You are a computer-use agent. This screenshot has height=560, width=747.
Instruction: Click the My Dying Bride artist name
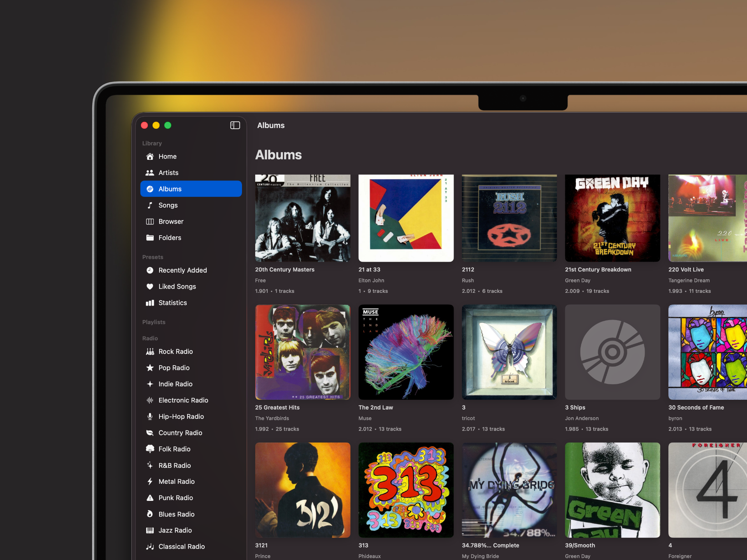480,556
